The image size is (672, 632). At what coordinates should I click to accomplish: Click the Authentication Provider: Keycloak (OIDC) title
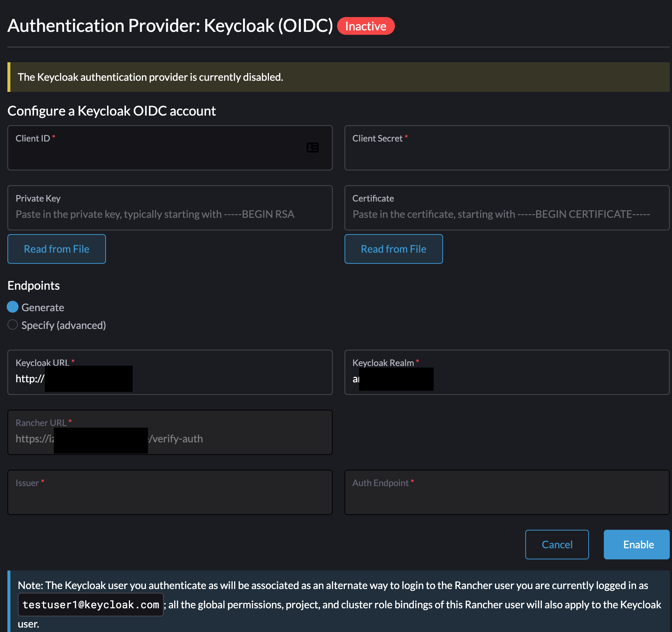point(170,26)
